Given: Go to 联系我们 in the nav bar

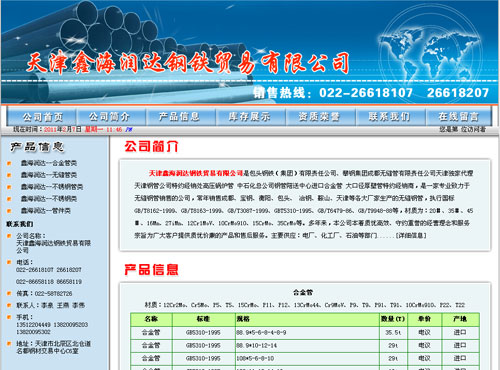Looking at the screenshot, I should click(x=389, y=117).
